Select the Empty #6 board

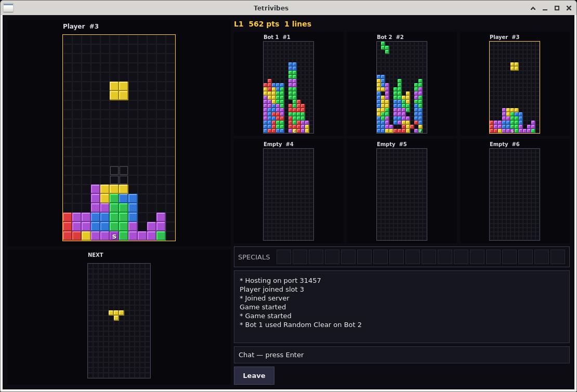(x=515, y=194)
